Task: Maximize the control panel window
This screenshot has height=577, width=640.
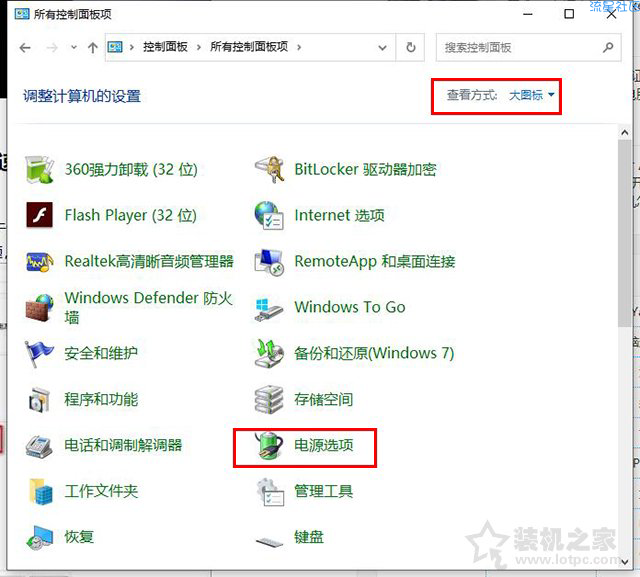Action: [x=569, y=14]
